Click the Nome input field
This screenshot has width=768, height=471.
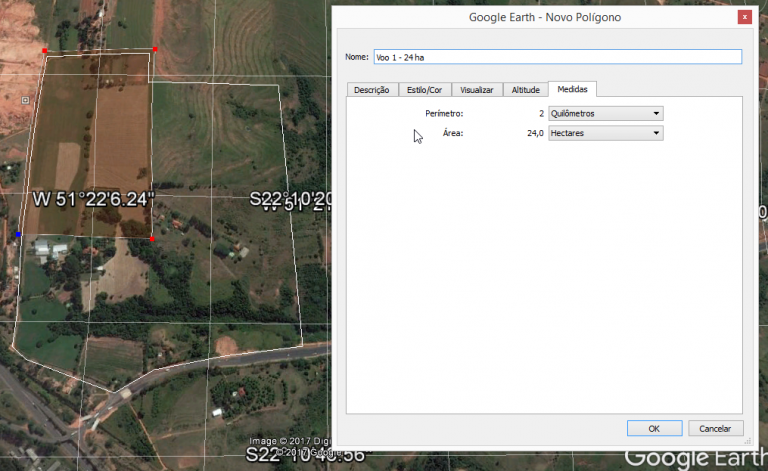pyautogui.click(x=557, y=57)
